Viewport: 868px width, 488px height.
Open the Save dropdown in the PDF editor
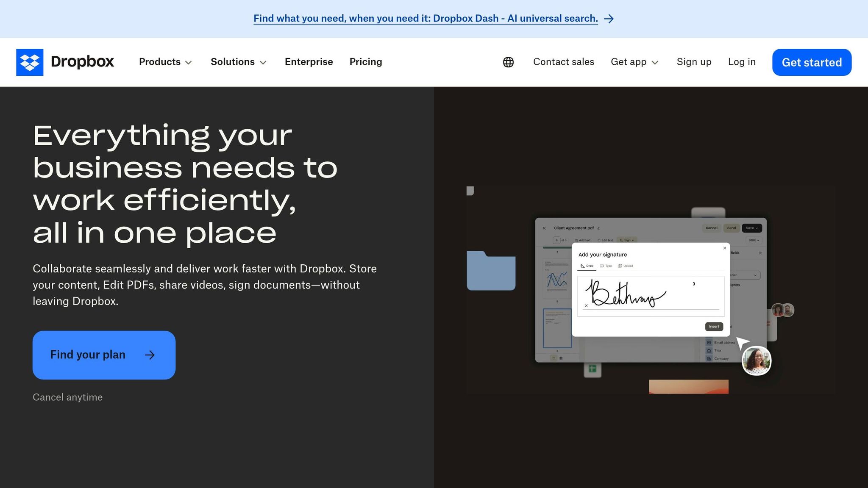(x=752, y=228)
